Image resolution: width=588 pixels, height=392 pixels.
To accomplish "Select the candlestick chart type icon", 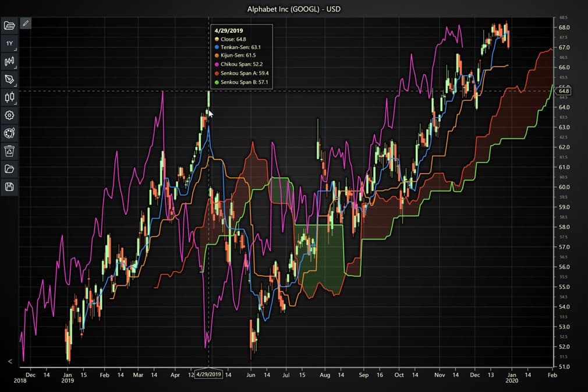I will [9, 97].
